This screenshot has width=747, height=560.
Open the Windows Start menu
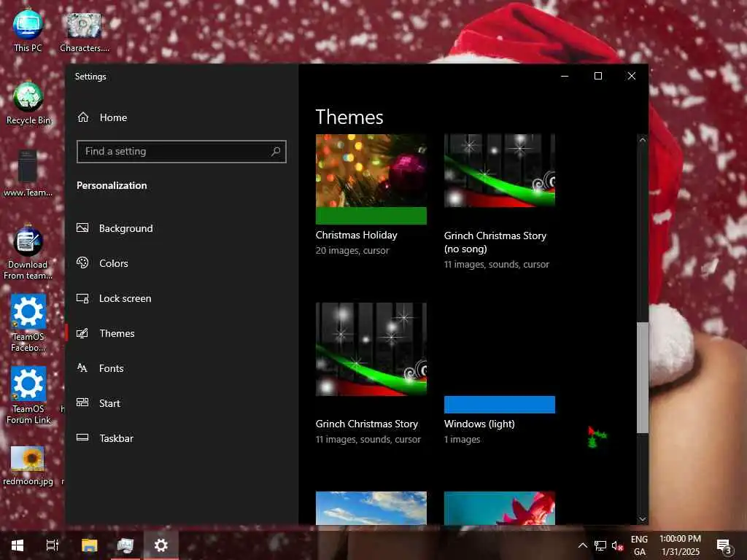tap(18, 545)
